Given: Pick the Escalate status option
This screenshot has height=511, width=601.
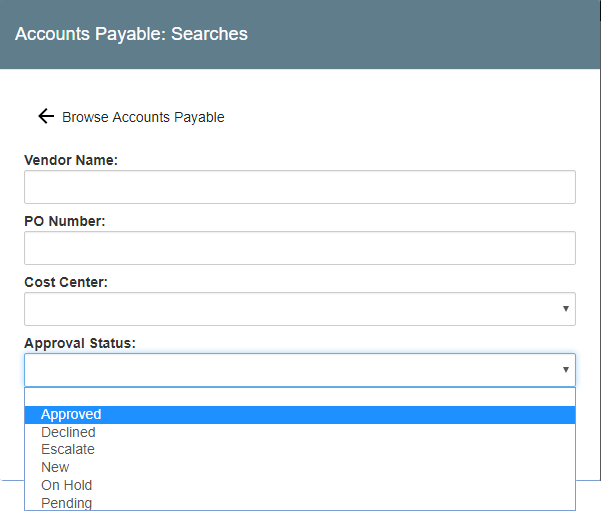Looking at the screenshot, I should click(x=68, y=450).
